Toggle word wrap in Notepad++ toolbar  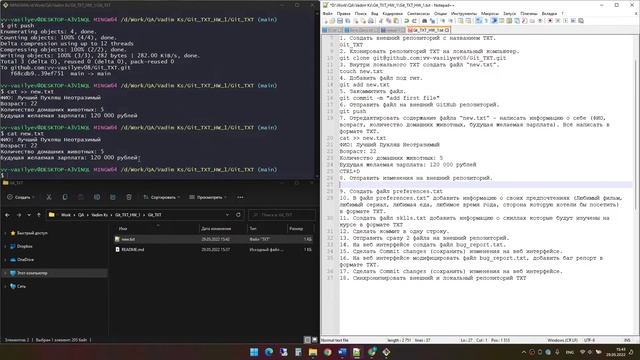tap(478, 21)
